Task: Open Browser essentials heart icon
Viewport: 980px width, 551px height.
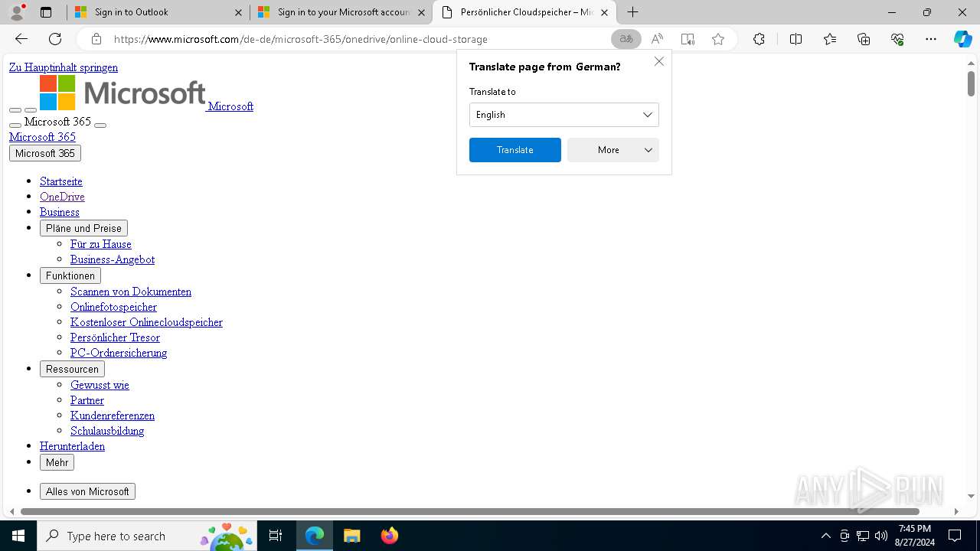Action: click(897, 39)
